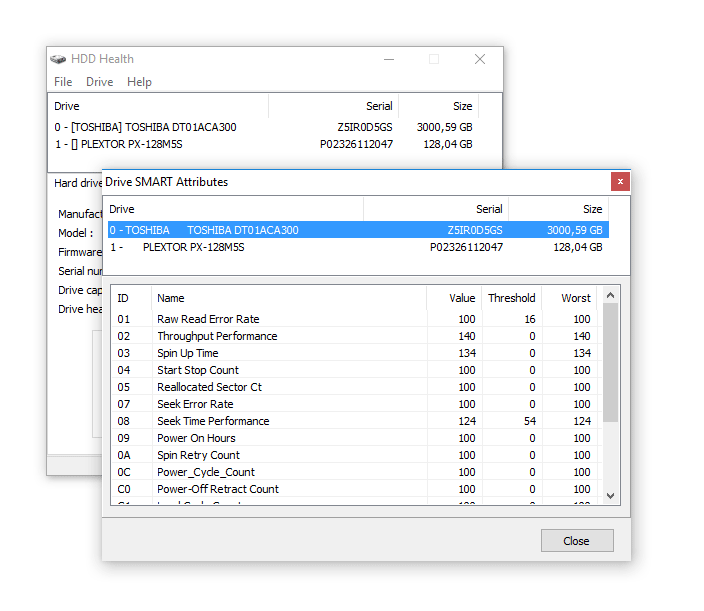Click the attributes list scrollbar thumb
The height and width of the screenshot is (611, 704).
pos(610,362)
